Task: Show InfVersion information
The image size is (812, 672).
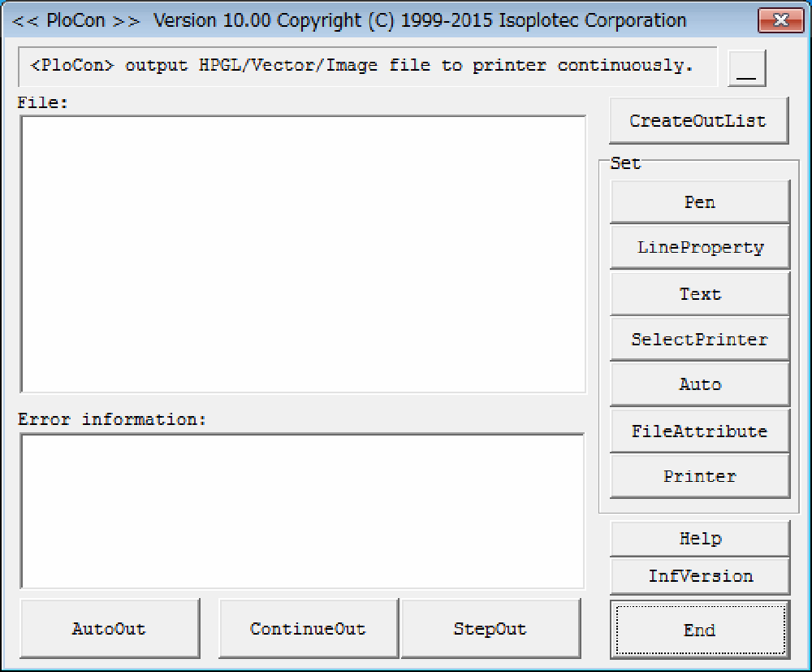Action: click(700, 576)
